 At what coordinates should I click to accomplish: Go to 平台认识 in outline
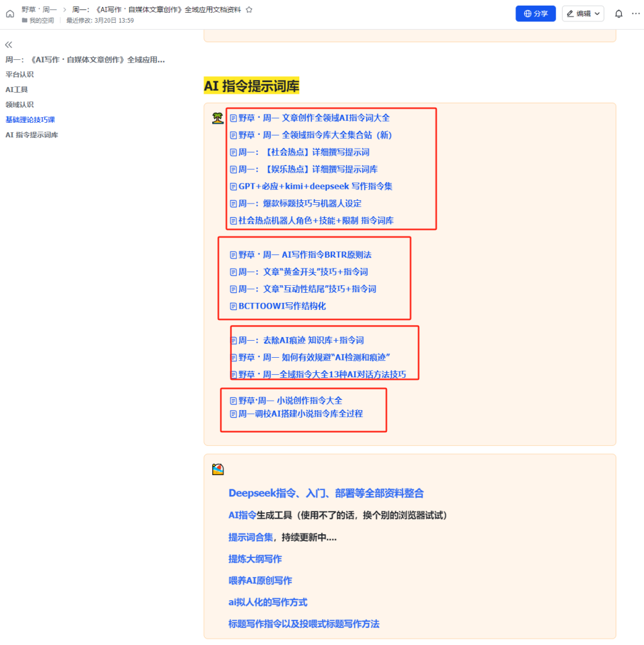coord(20,74)
